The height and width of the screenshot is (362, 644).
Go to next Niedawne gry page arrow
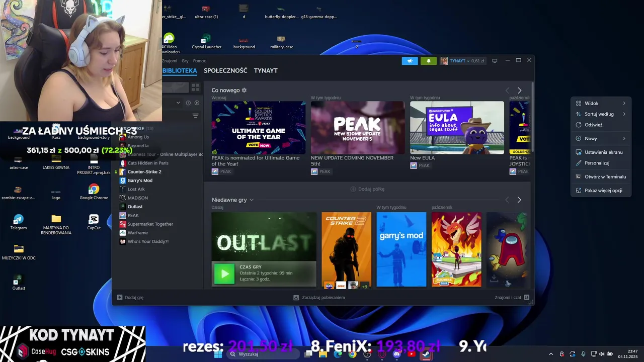click(x=519, y=200)
